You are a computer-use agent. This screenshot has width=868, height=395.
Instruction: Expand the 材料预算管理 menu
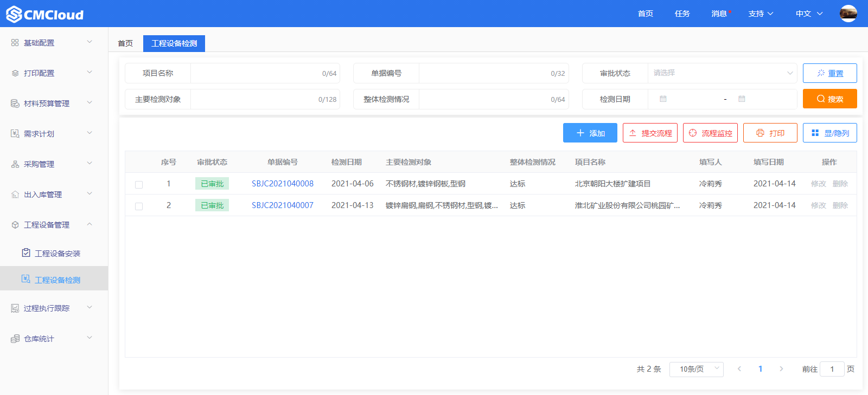tap(90, 102)
